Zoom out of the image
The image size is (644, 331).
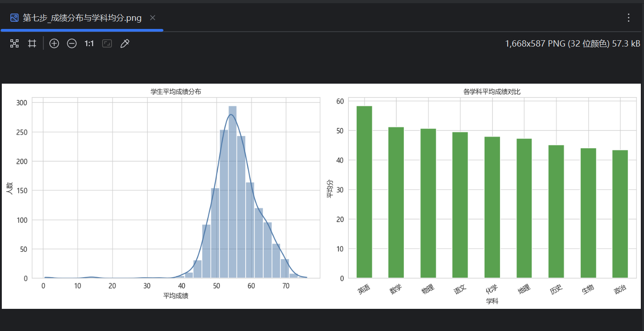click(72, 43)
